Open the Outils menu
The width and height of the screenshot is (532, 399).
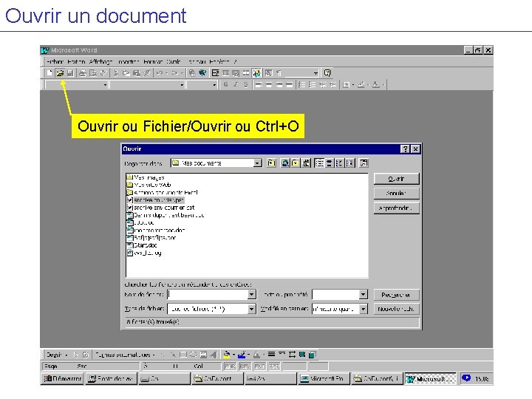174,61
